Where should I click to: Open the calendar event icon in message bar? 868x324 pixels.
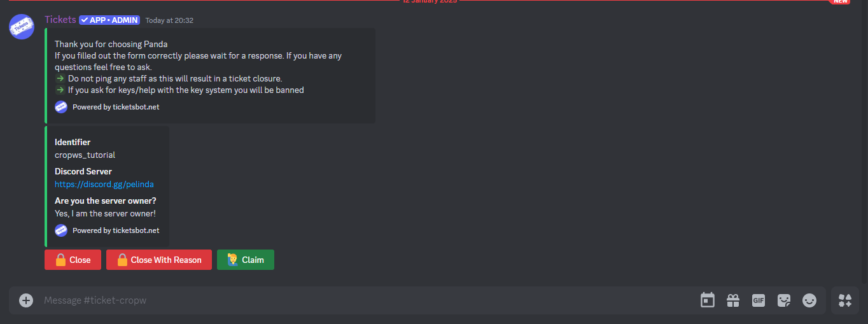pos(708,300)
